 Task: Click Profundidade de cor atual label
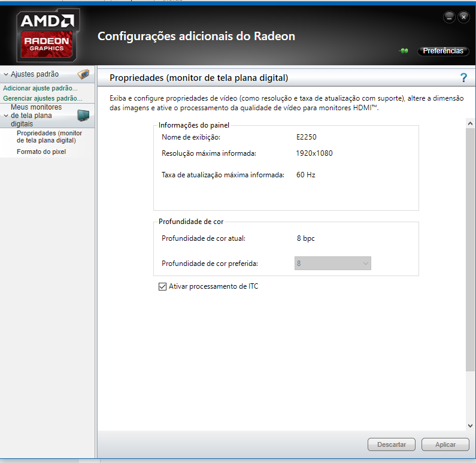(204, 238)
